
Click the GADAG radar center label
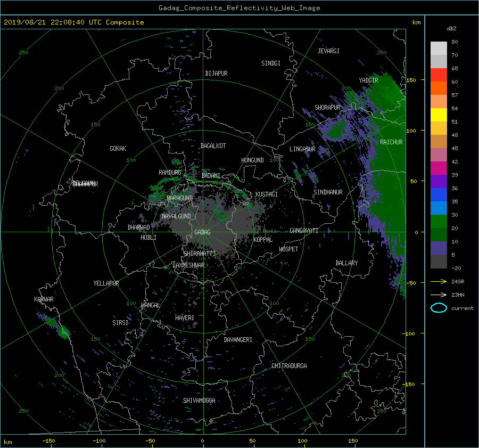click(x=203, y=232)
